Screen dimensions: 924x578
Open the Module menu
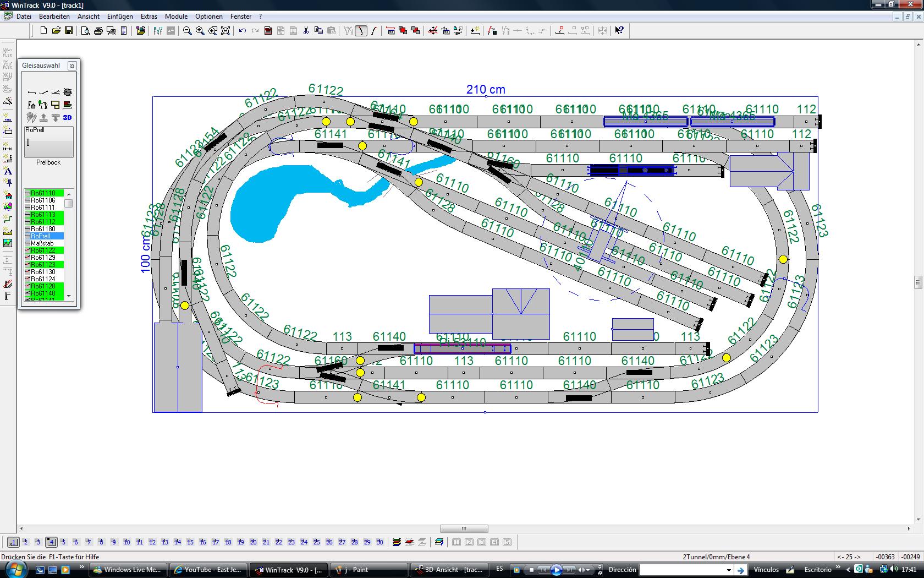pyautogui.click(x=176, y=17)
